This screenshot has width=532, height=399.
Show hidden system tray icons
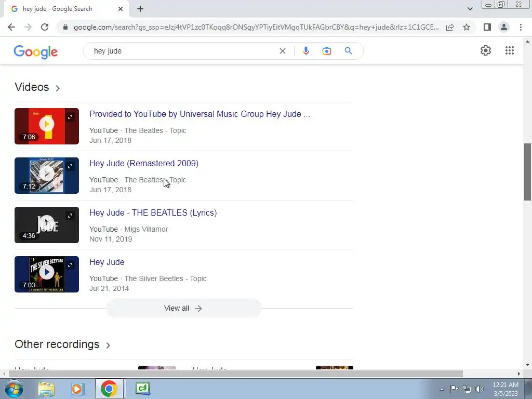(x=442, y=389)
